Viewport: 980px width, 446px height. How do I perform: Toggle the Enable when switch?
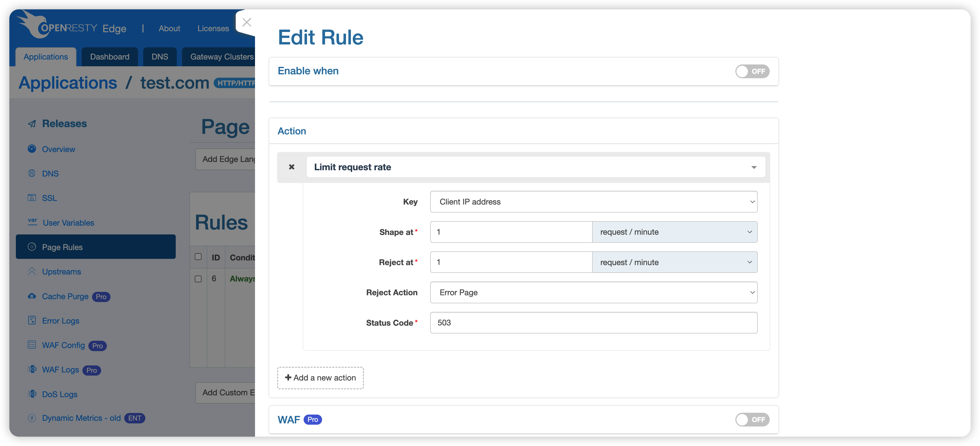click(x=752, y=71)
